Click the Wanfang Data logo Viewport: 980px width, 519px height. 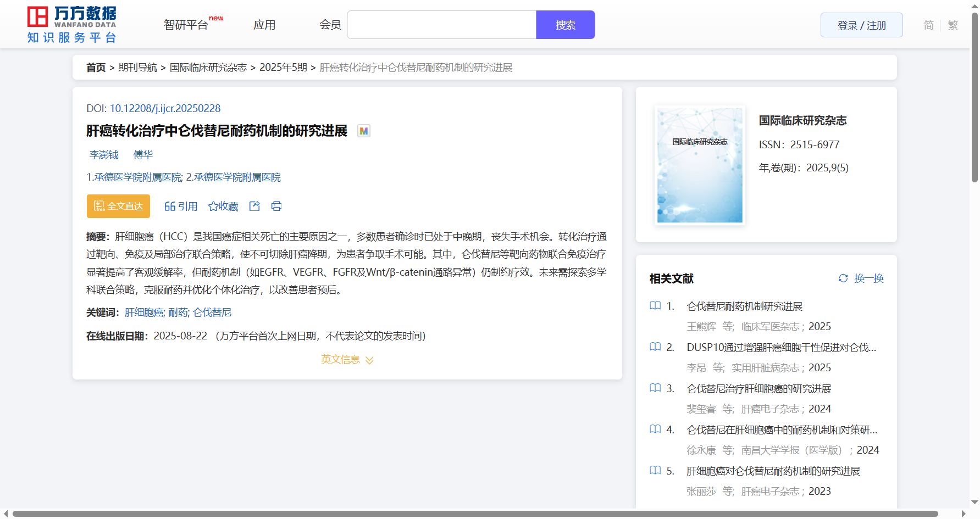(72, 25)
